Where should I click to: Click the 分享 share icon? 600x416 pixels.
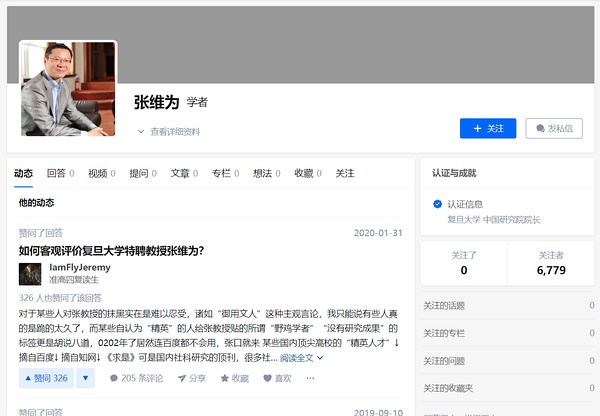192,378
